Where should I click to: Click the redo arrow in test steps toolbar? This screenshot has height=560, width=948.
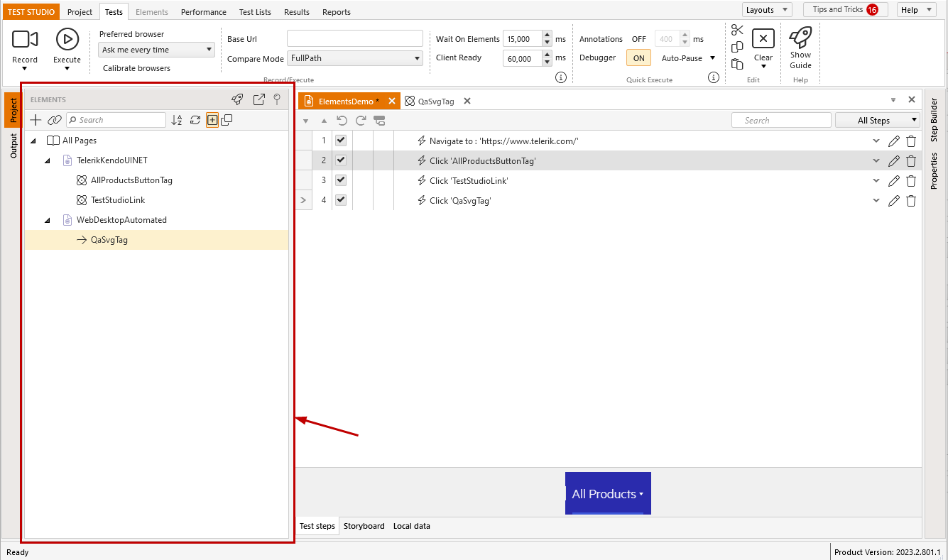[x=361, y=121]
